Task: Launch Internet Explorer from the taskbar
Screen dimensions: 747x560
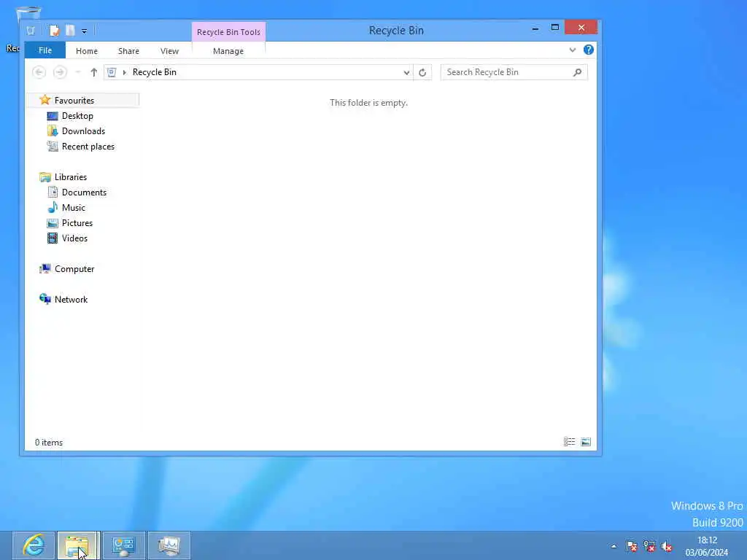Action: (x=34, y=545)
